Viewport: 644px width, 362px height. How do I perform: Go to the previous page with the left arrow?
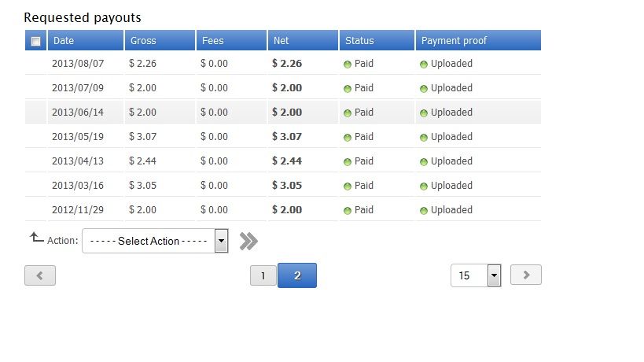tap(40, 275)
